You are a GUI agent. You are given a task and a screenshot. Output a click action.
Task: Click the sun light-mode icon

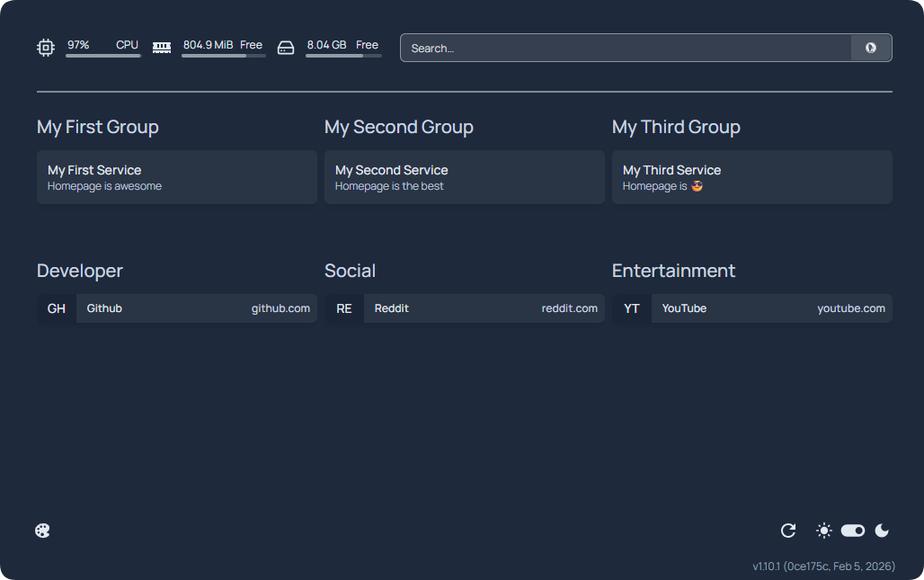pyautogui.click(x=824, y=531)
